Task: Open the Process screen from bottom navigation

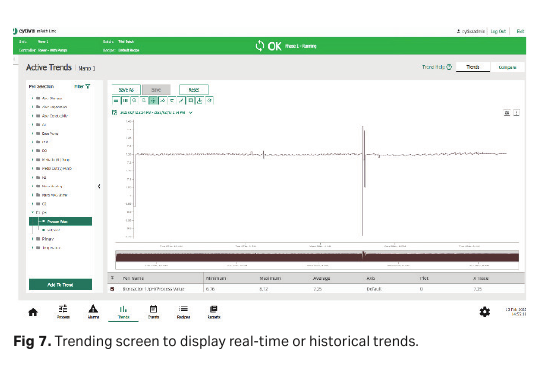Action: pyautogui.click(x=63, y=312)
